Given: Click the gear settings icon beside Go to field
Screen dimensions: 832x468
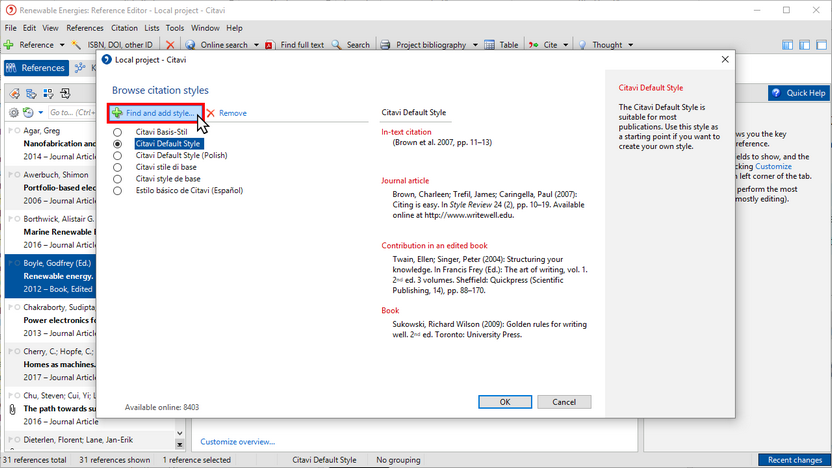Looking at the screenshot, I should pos(14,112).
